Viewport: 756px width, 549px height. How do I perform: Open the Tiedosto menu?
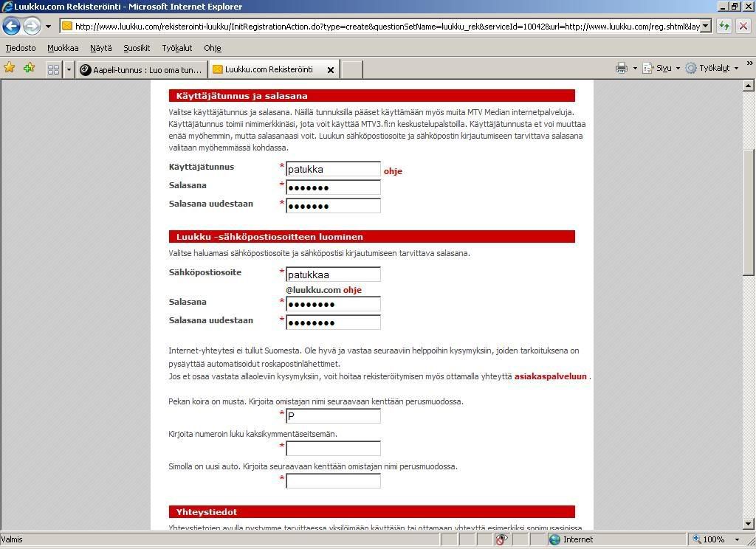point(21,48)
